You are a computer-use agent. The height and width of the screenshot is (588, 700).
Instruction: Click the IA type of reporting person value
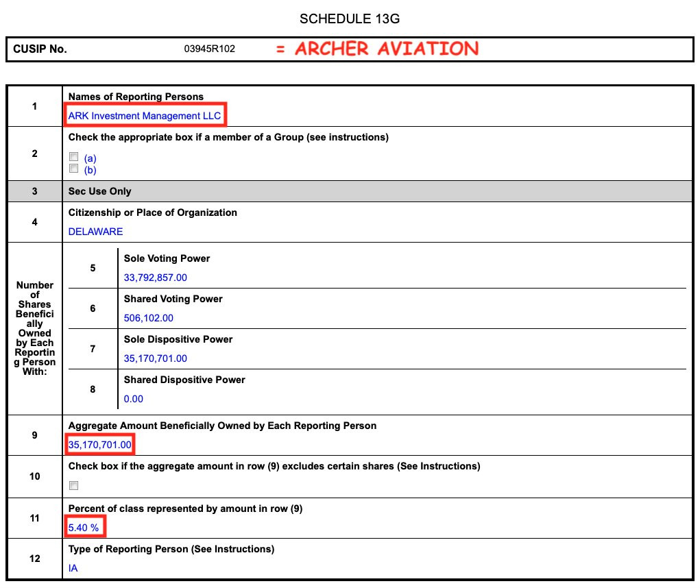[73, 568]
